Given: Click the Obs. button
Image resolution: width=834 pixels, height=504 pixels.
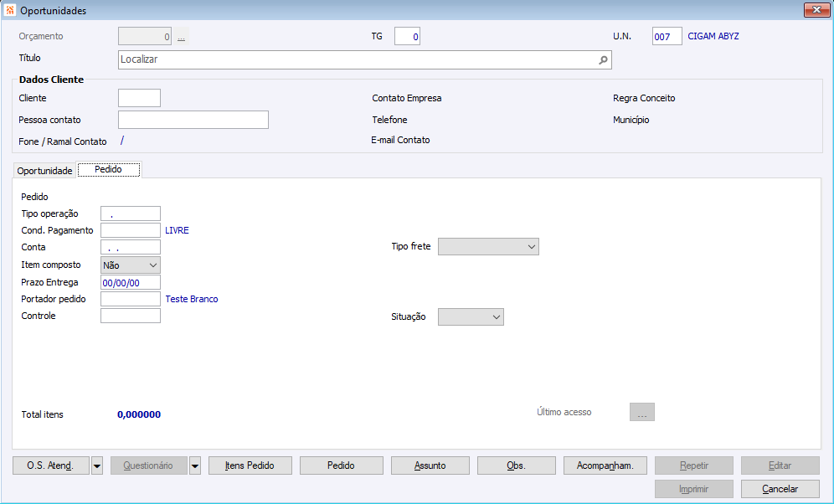Looking at the screenshot, I should coord(517,465).
